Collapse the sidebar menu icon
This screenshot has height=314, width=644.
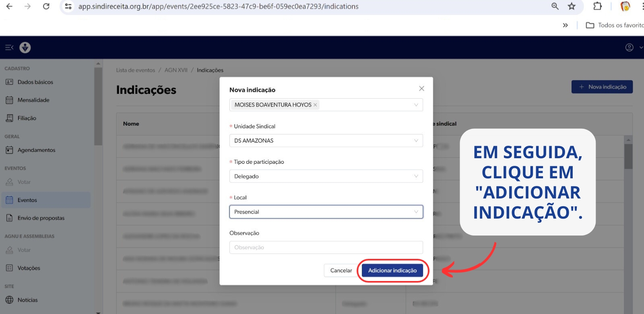[x=9, y=48]
